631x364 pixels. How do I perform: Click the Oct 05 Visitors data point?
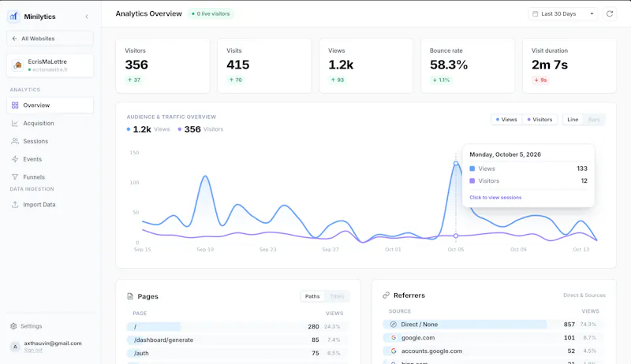tap(456, 236)
